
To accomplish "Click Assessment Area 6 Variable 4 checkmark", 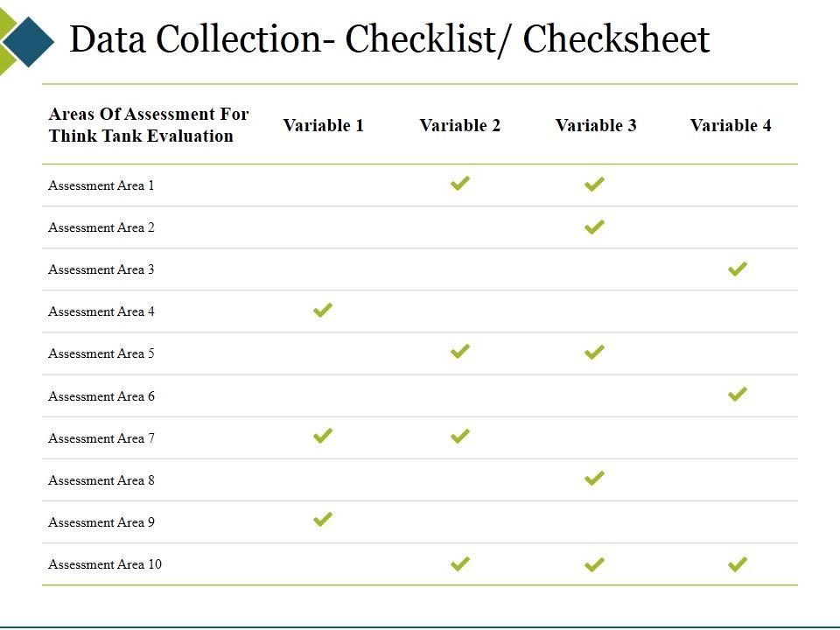I will (738, 395).
